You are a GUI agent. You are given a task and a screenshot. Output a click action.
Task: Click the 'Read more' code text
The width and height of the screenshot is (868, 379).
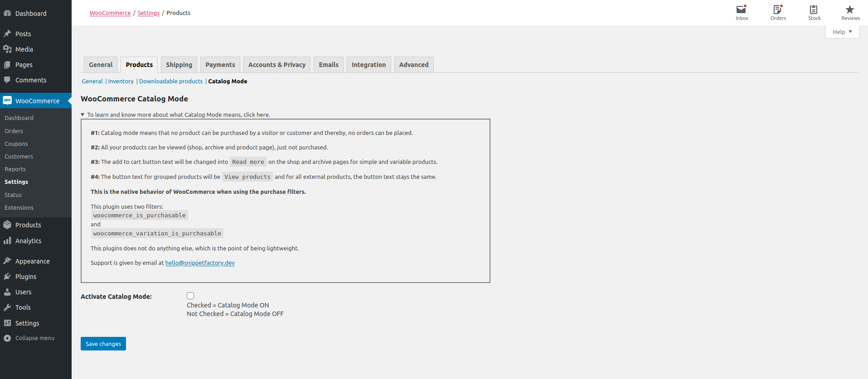tap(248, 162)
